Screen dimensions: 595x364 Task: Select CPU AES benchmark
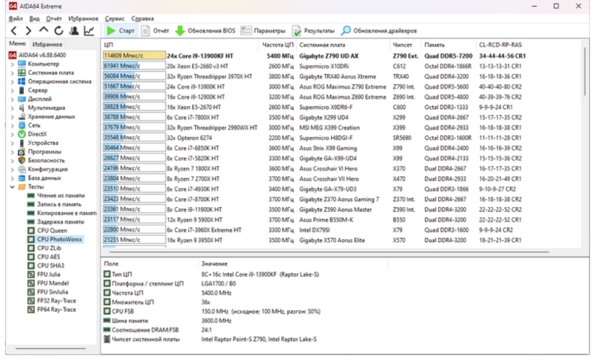44,257
